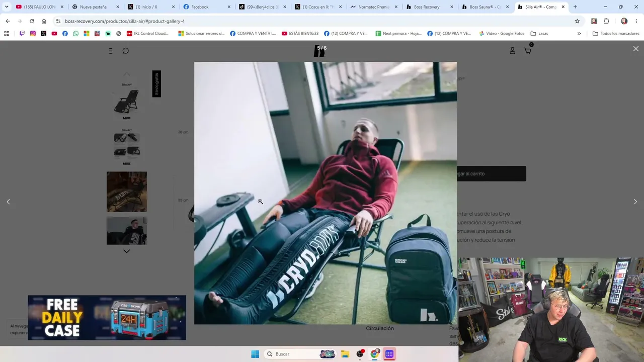Open OBS Studio from the taskbar

pos(360,354)
